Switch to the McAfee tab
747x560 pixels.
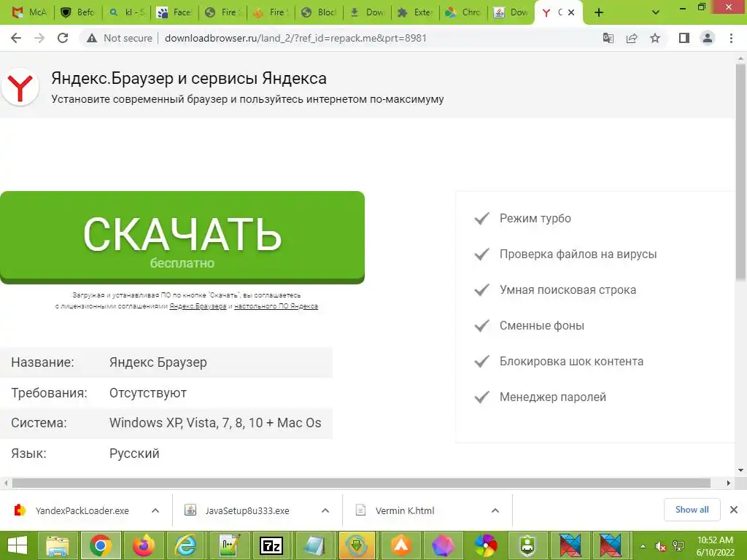click(x=28, y=12)
